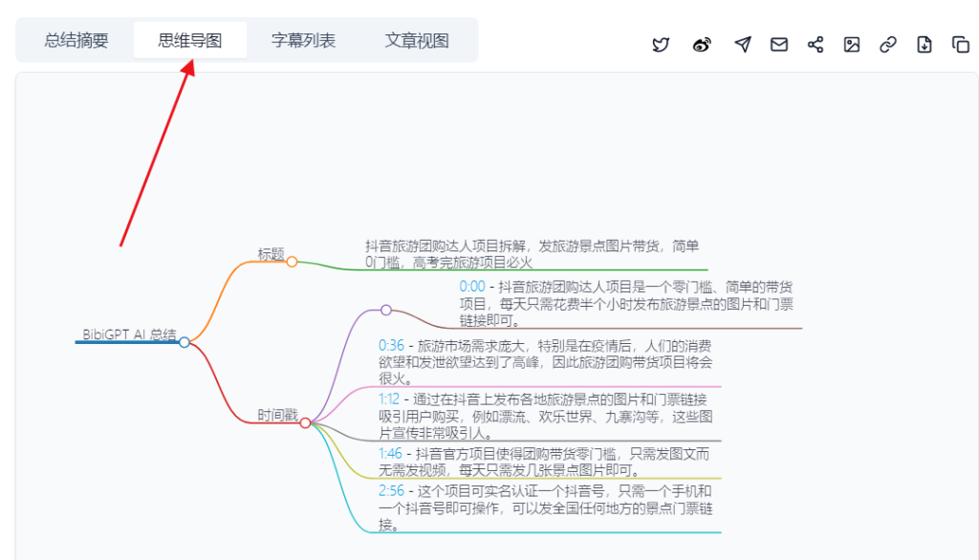Viewport: 979px width, 560px height.
Task: Jump to timestamp 0:36
Action: coord(391,345)
